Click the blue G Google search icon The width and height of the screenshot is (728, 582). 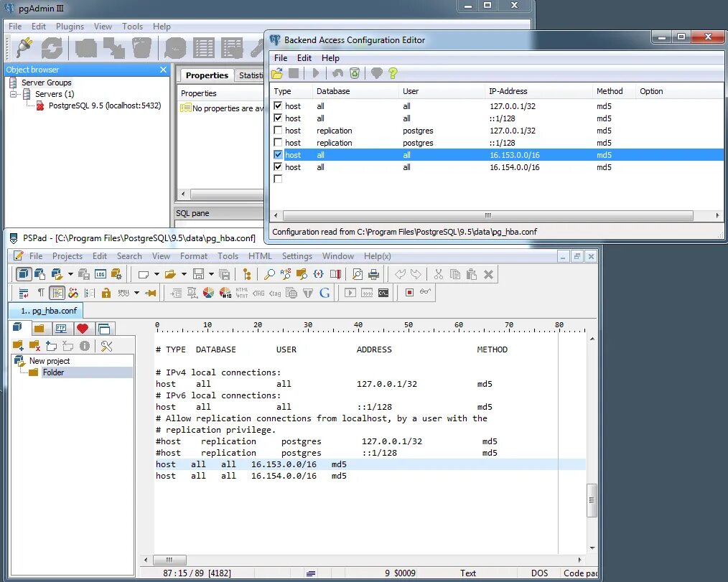point(325,293)
